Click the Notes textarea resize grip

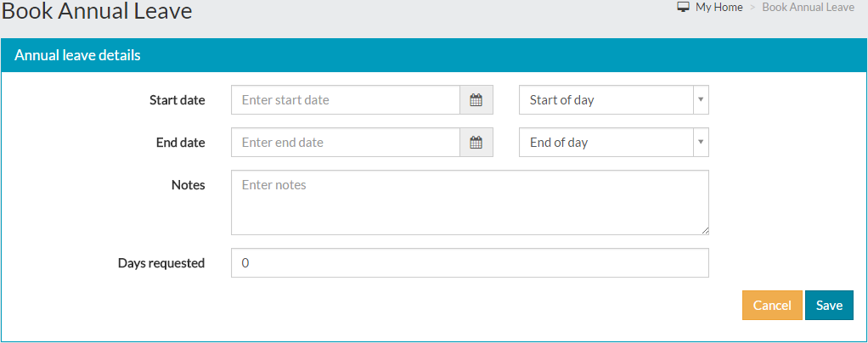(x=705, y=231)
